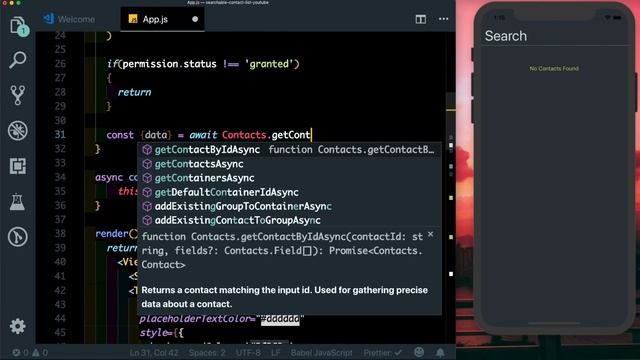Choose getDefaultContainerIdAsync suggestion
Viewport: 640px width, 360px height.
tap(289, 192)
